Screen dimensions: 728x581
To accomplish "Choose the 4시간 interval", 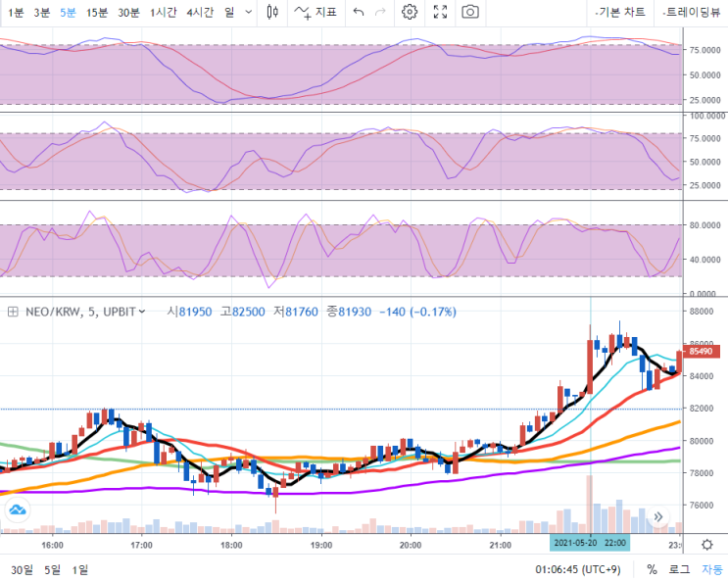I will (x=200, y=12).
